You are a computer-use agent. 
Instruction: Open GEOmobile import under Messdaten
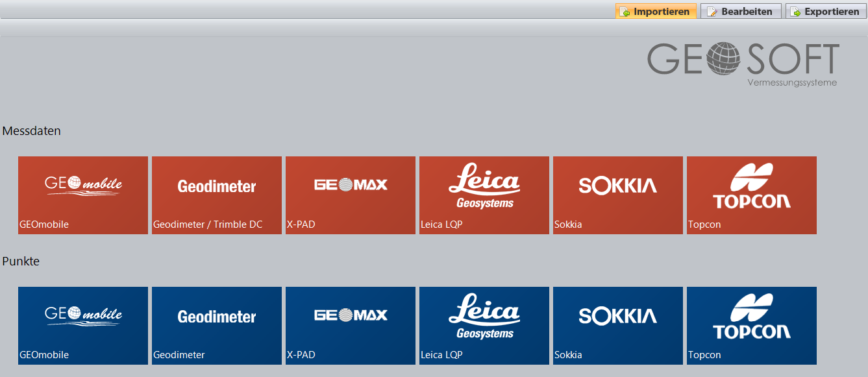[83, 195]
